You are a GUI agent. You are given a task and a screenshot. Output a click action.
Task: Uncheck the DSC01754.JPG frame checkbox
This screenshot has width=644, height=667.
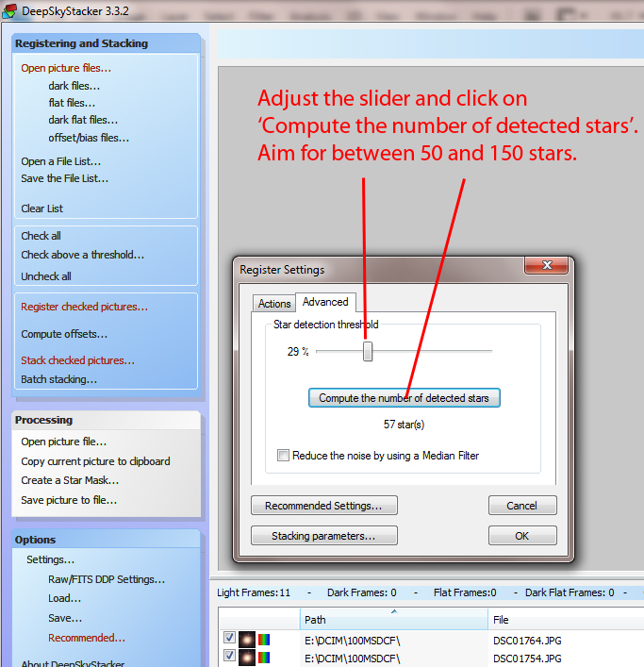click(x=229, y=655)
